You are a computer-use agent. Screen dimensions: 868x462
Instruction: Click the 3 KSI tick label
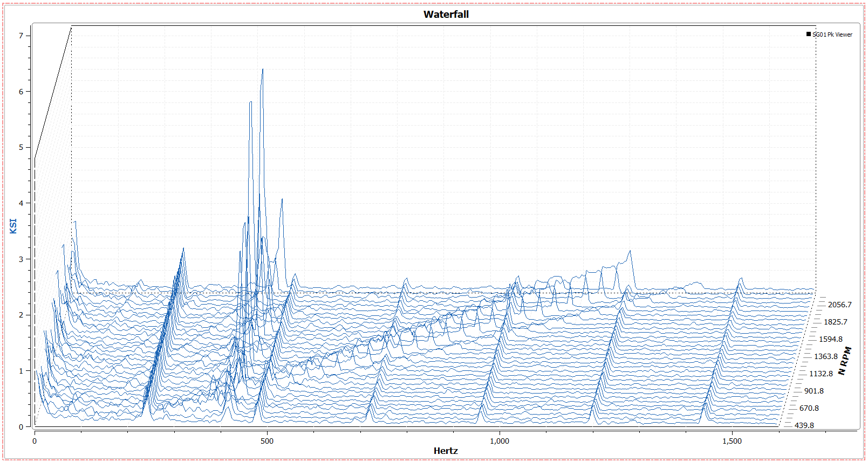[x=21, y=259]
